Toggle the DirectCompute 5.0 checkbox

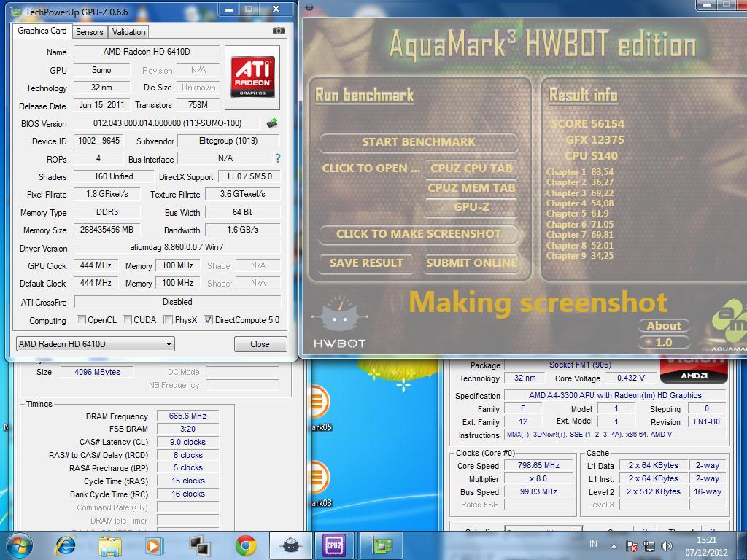point(208,320)
